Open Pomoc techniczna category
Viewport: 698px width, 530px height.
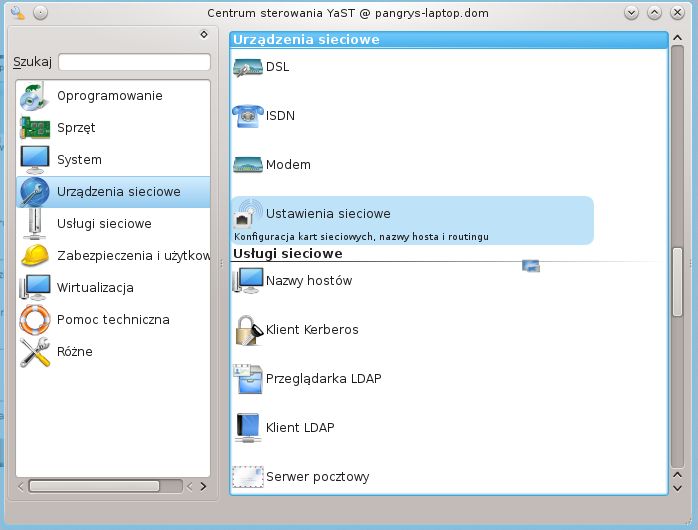coord(113,320)
